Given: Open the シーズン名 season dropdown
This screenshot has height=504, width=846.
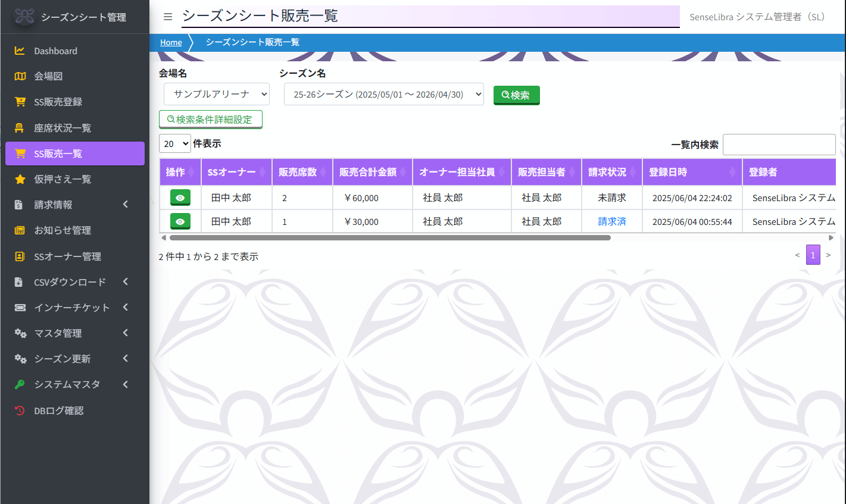Looking at the screenshot, I should click(x=383, y=94).
